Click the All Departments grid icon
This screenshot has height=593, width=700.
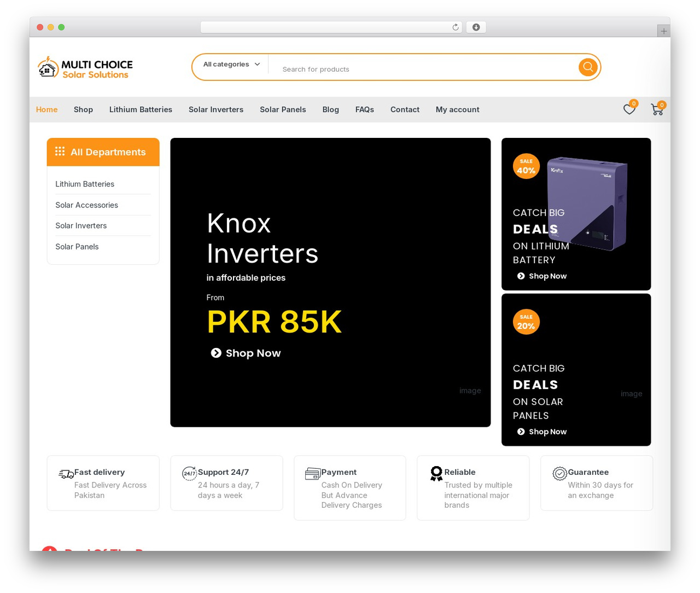[x=60, y=152]
